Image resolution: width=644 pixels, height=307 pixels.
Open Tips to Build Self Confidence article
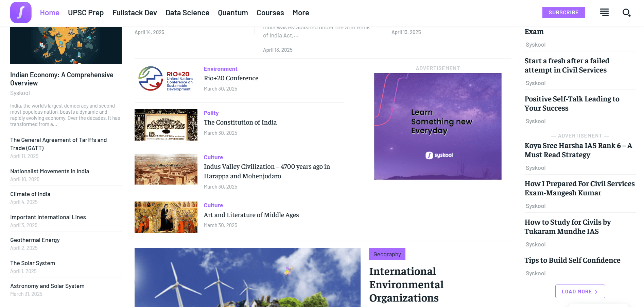[572, 260]
